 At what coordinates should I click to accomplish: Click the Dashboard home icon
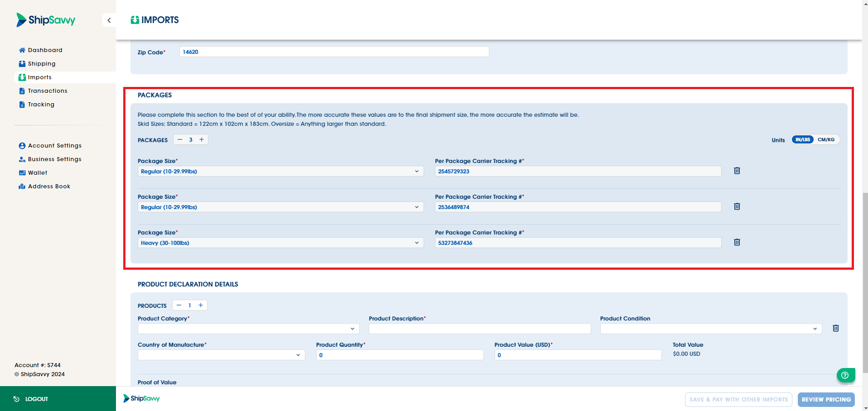22,50
